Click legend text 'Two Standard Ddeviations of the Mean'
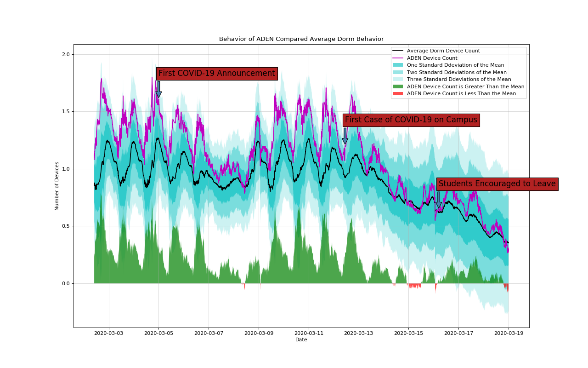Viewport: 588px width, 368px height. (x=457, y=73)
